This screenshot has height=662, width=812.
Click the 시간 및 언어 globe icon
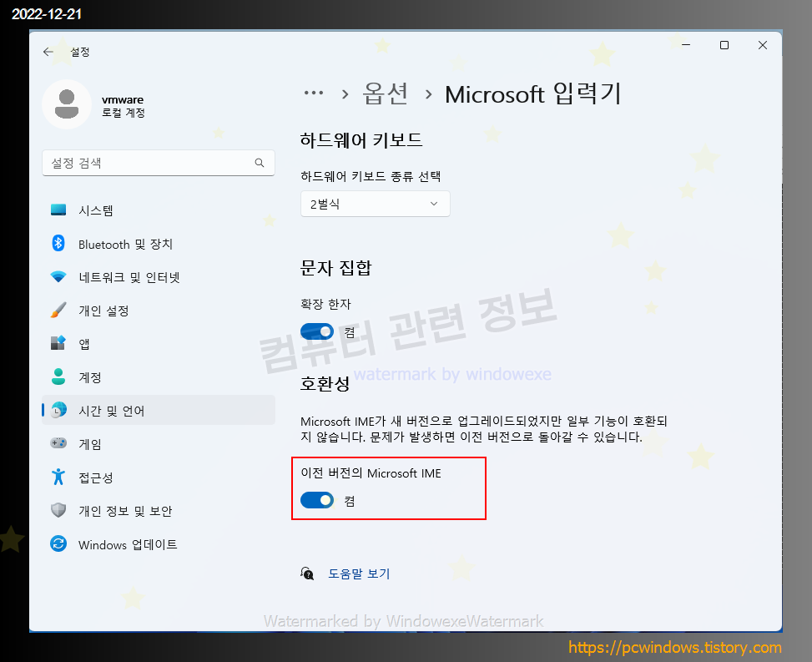tap(58, 410)
